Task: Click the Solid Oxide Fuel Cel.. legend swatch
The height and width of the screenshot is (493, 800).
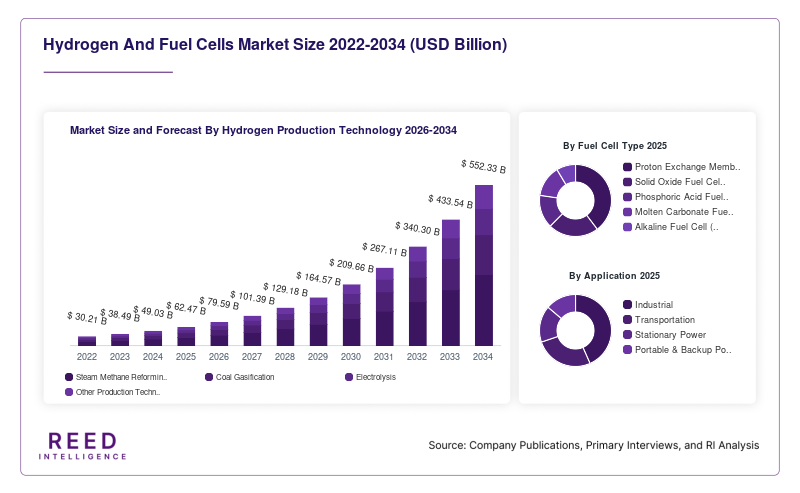Action: tap(628, 182)
